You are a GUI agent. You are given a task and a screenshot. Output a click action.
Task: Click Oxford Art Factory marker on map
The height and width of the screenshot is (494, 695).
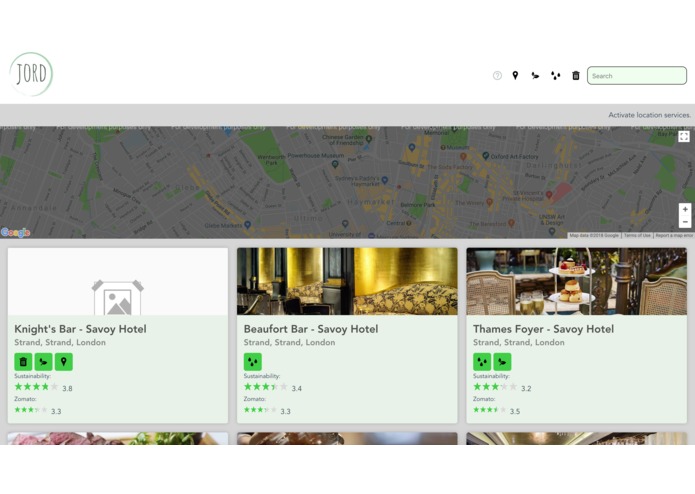click(x=485, y=156)
